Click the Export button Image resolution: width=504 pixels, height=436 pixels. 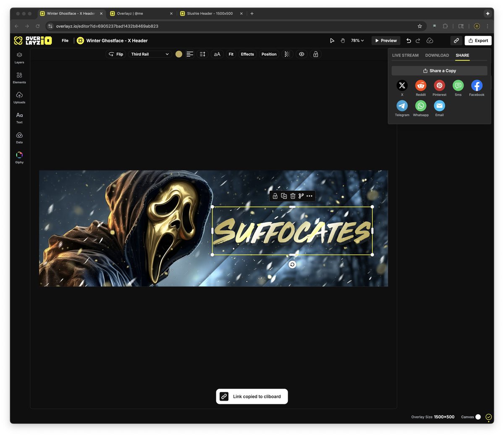[x=478, y=41]
